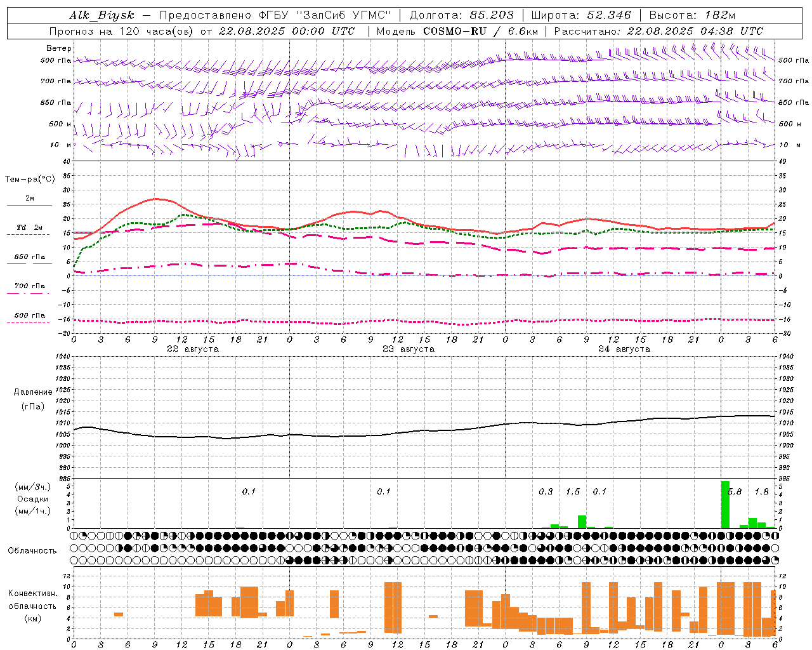This screenshot has width=812, height=650.
Task: Click the (км) unit in convective panel
Action: point(32,618)
